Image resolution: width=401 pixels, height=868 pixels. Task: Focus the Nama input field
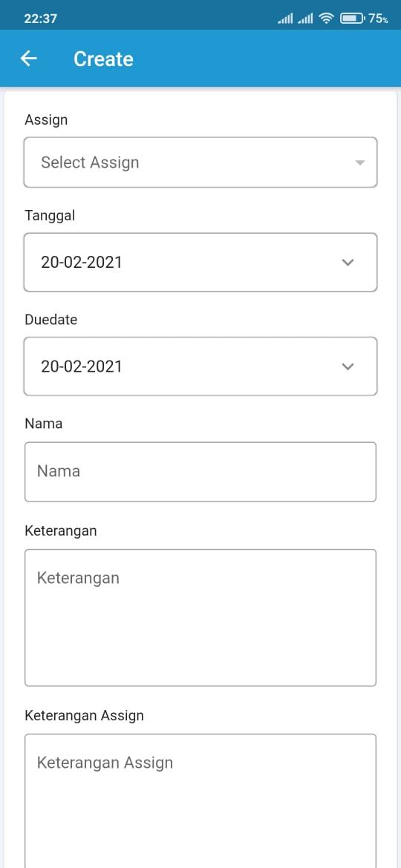pos(200,472)
